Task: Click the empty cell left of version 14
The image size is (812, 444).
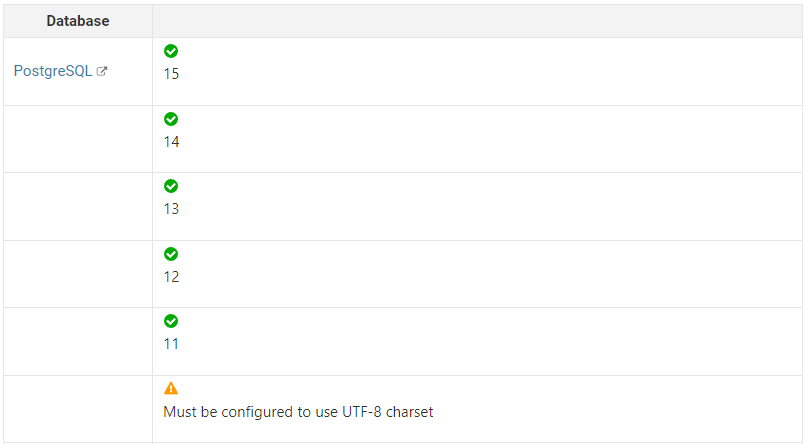Action: click(78, 139)
